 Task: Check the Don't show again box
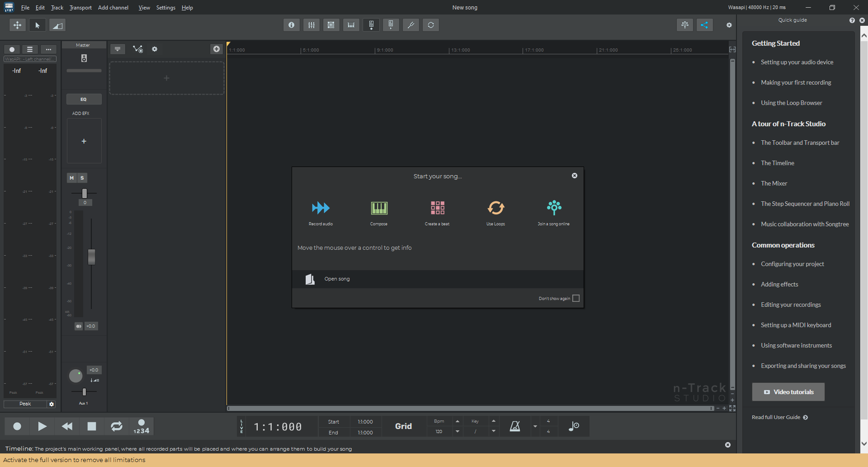pyautogui.click(x=576, y=298)
